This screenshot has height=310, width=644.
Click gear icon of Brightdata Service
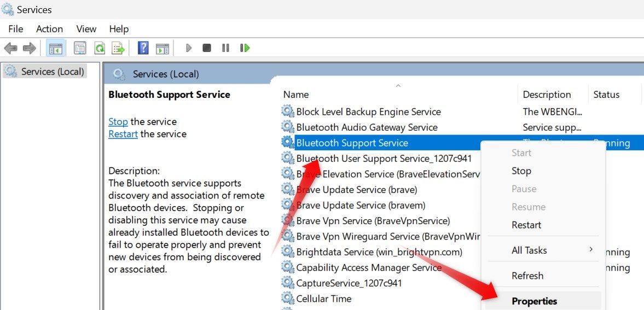pyautogui.click(x=288, y=251)
